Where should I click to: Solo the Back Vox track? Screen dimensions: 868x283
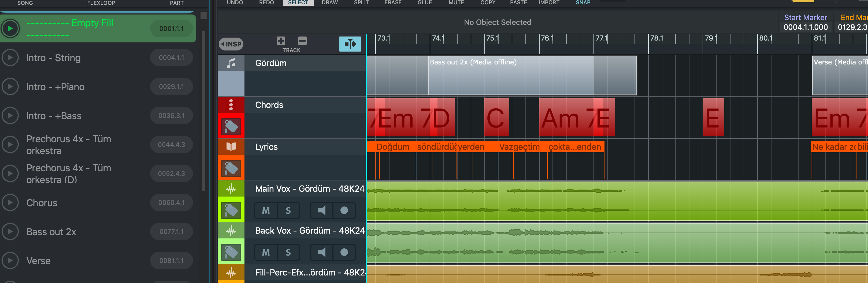288,252
